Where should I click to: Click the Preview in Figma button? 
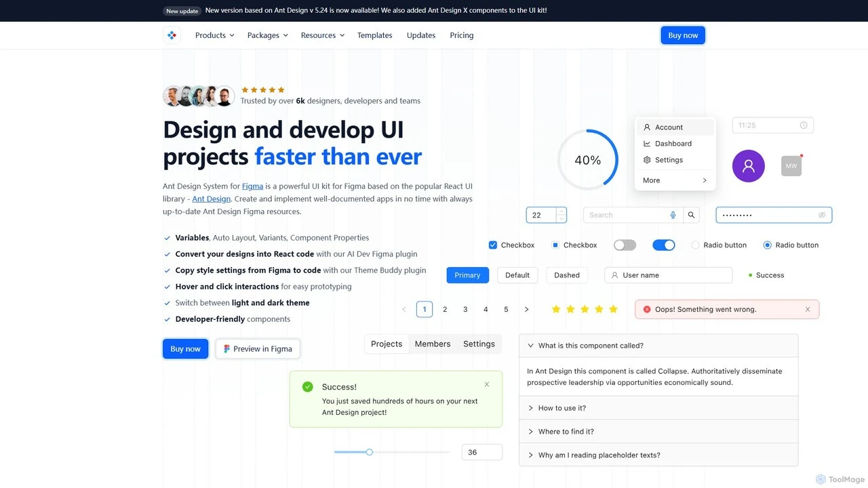click(258, 349)
